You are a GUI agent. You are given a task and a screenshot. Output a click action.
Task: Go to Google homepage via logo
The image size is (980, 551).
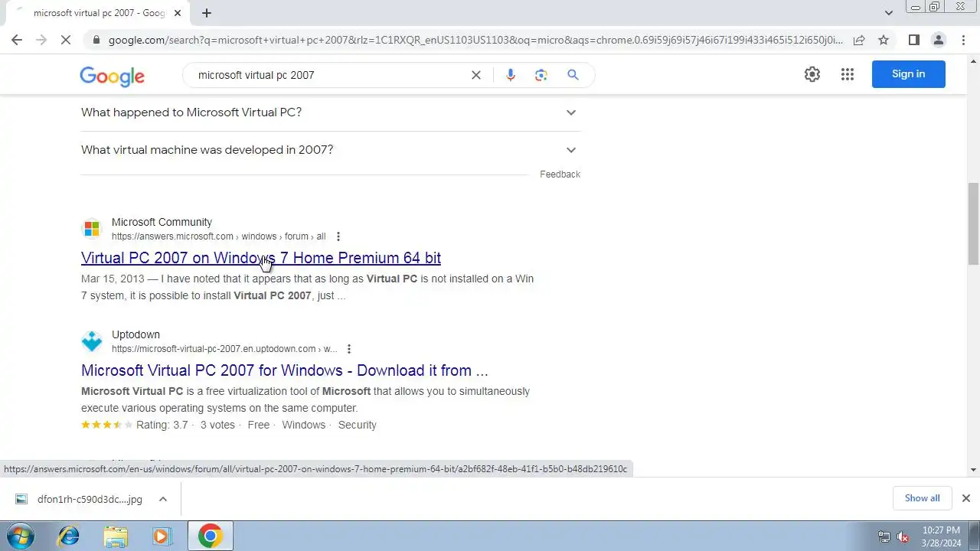(112, 76)
